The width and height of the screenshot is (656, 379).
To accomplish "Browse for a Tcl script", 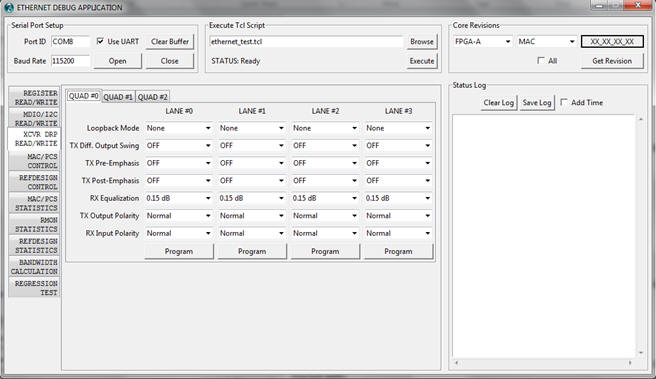I will (x=422, y=41).
